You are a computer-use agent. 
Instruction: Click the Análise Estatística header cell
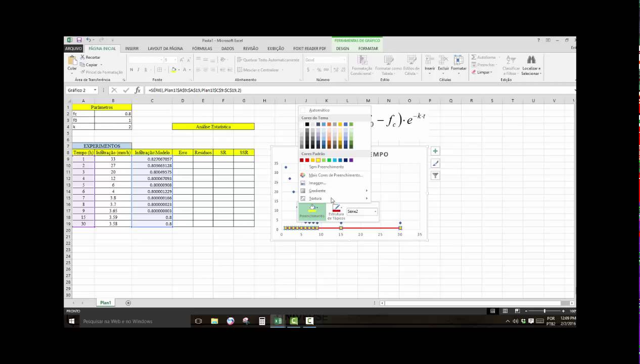pos(213,126)
